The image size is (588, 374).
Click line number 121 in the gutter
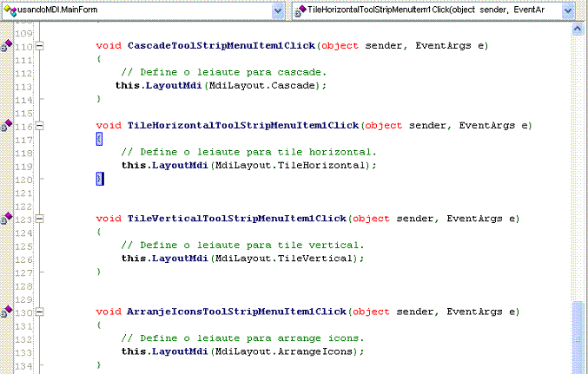(23, 194)
